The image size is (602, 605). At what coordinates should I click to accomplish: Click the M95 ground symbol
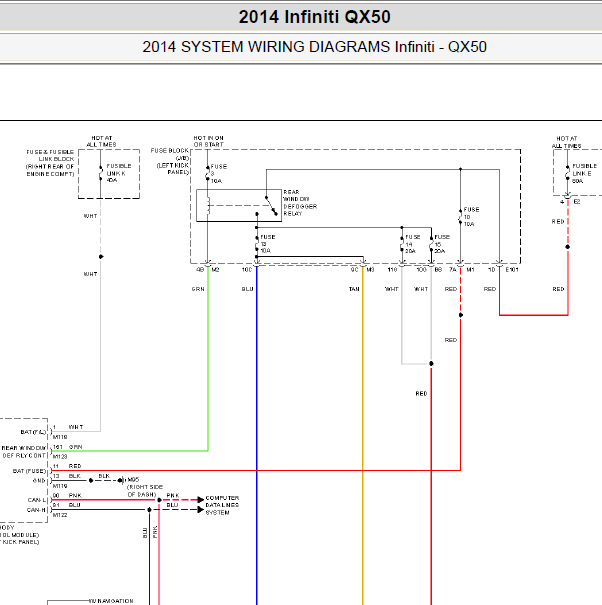[x=122, y=481]
